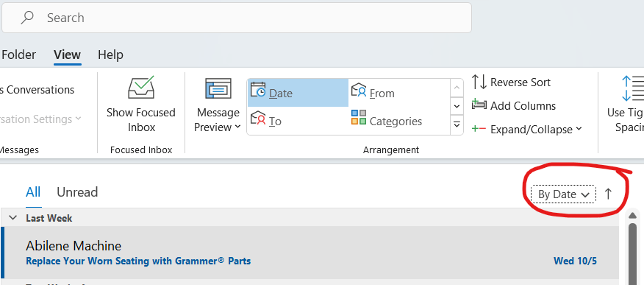Arrange messages by Categories
This screenshot has height=285, width=644.
[x=399, y=121]
